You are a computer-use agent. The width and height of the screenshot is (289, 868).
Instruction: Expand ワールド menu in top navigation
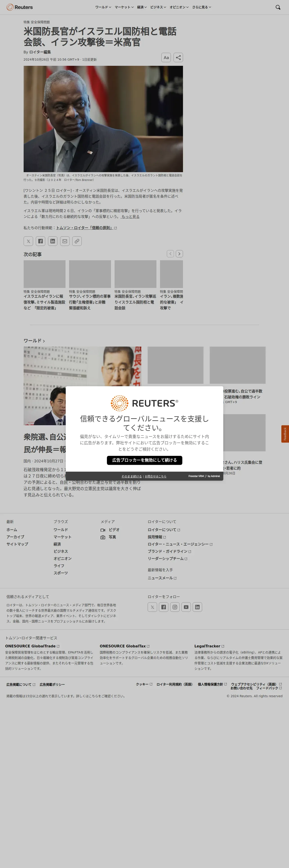point(103,7)
